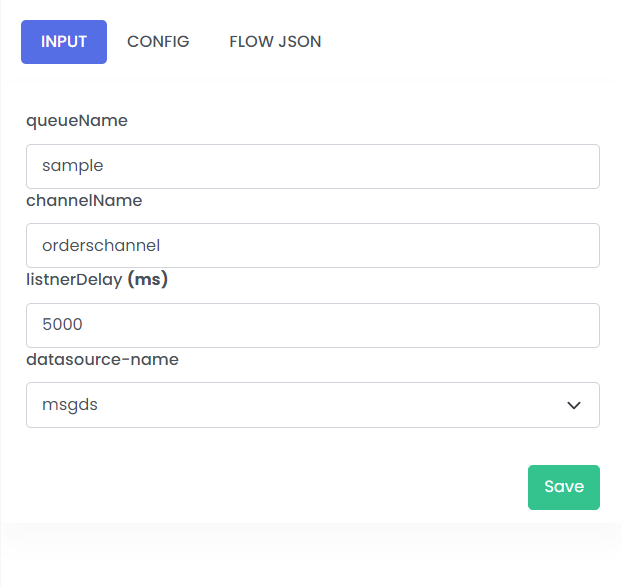Switch to the CONFIG tab
Screen dimensions: 622x587
[158, 42]
